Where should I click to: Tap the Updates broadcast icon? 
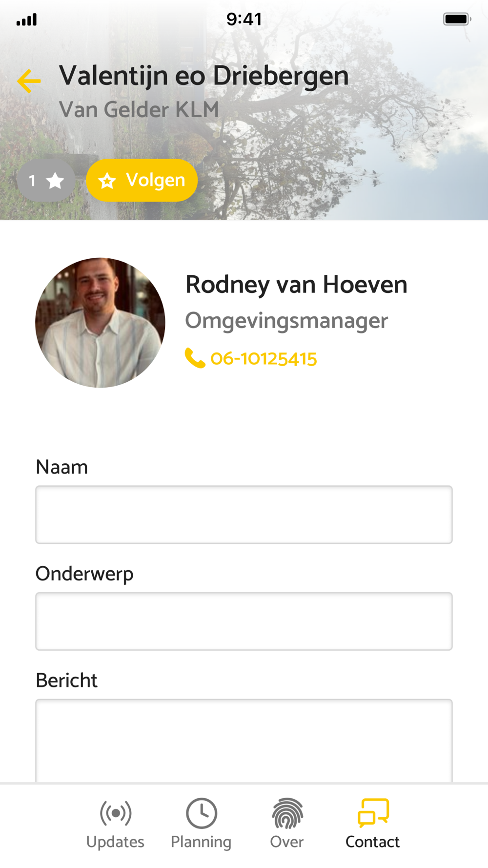point(116,813)
